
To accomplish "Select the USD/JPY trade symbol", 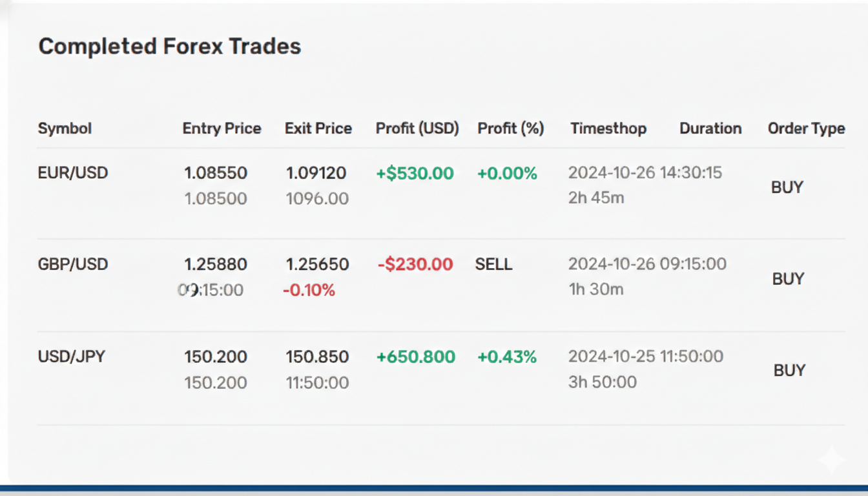I will tap(72, 356).
